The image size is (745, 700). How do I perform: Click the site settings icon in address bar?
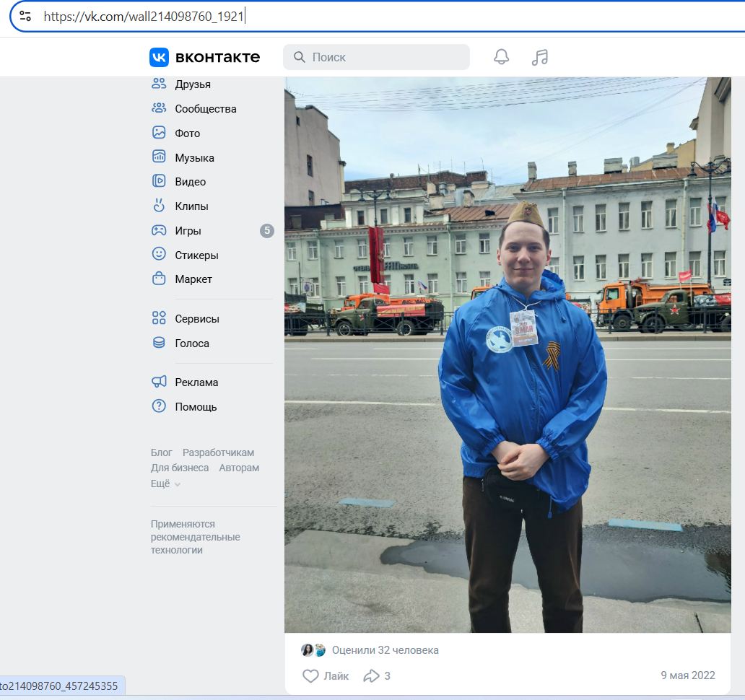click(25, 16)
